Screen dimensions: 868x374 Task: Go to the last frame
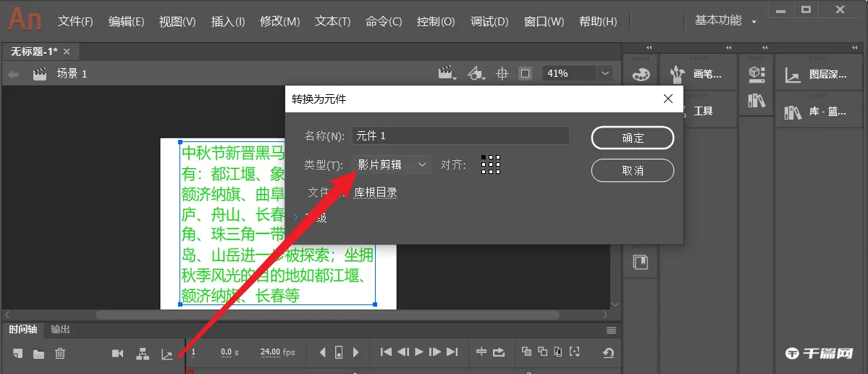coord(452,352)
